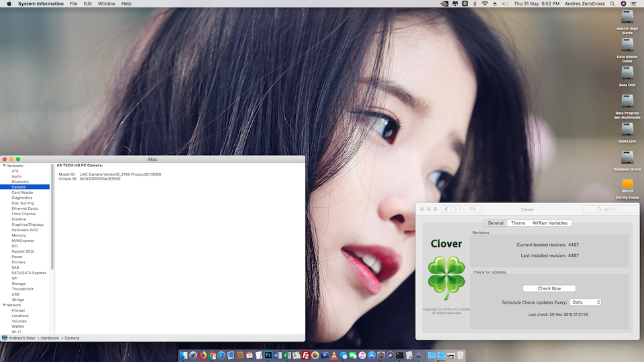Select Graphics/Displays in Hardware list

(x=28, y=225)
